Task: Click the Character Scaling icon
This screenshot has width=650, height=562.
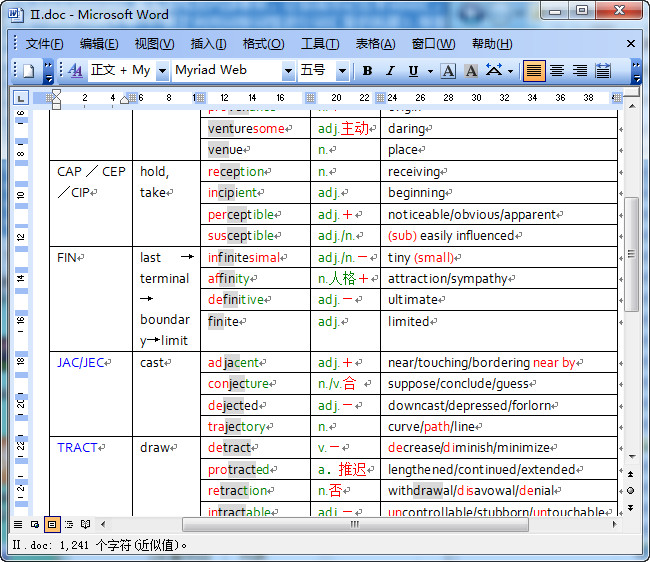Action: pyautogui.click(x=494, y=71)
